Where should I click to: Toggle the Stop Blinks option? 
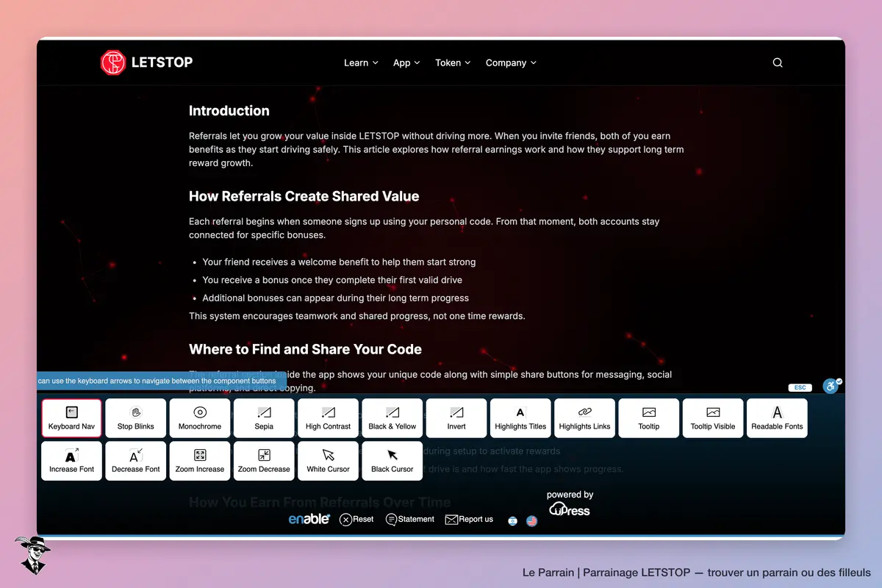coord(135,418)
